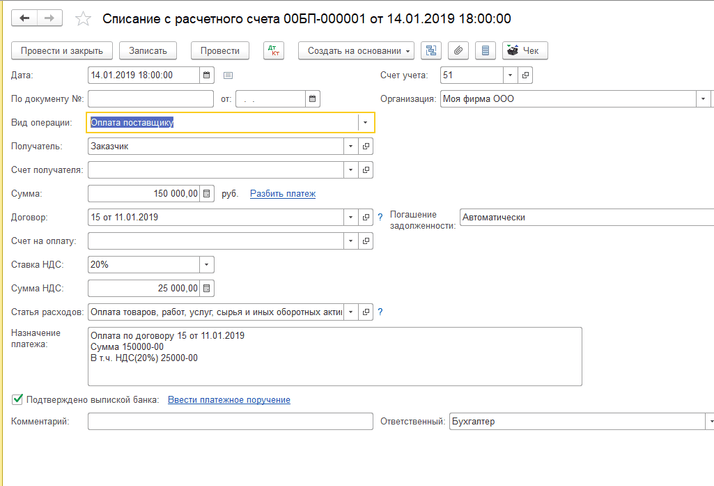
Task: Open Создать на основании menu
Action: coord(358,50)
